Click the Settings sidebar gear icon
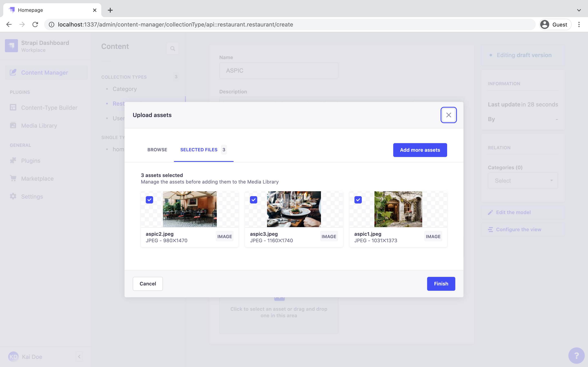 coord(13,196)
